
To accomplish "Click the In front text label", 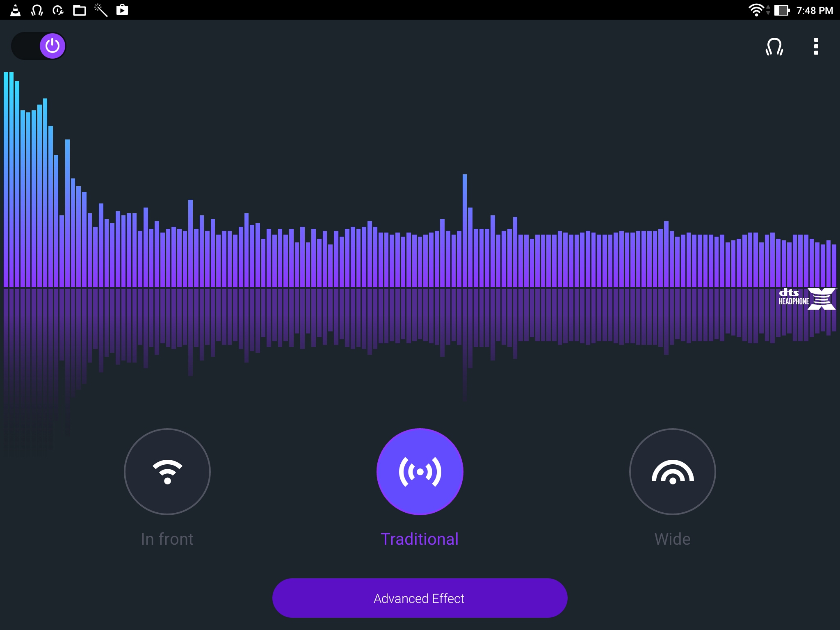I will tap(167, 539).
